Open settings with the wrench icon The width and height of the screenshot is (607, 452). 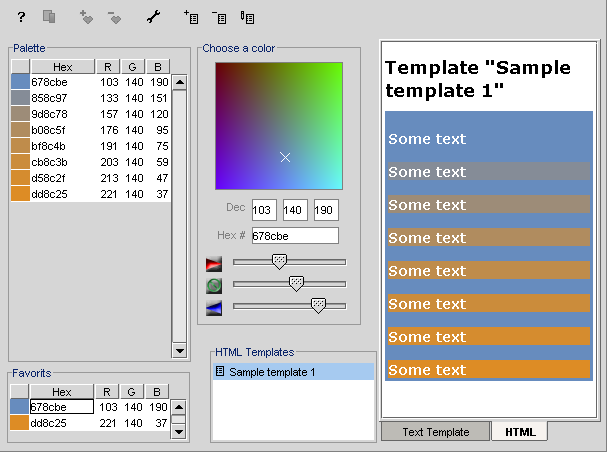coord(153,17)
